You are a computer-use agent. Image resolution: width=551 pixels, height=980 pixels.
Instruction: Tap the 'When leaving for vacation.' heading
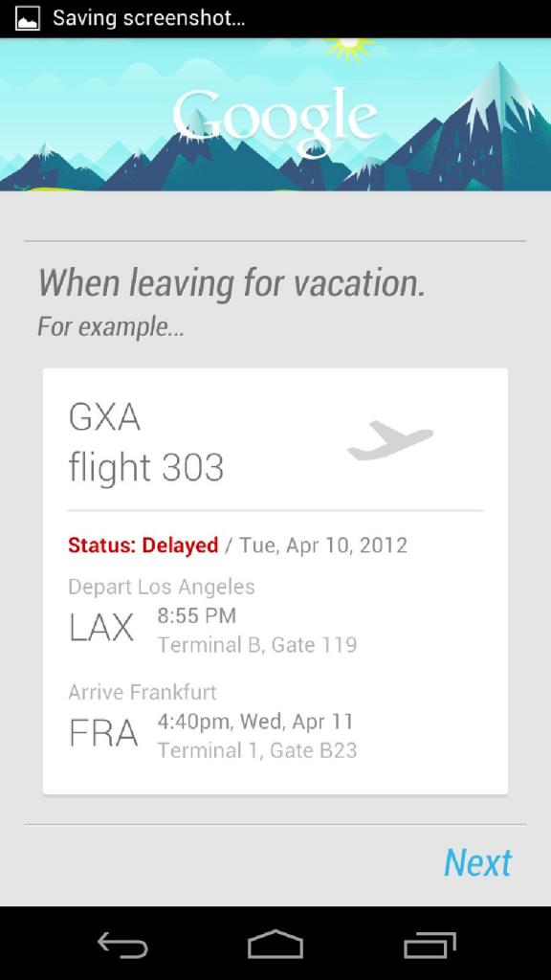[231, 282]
